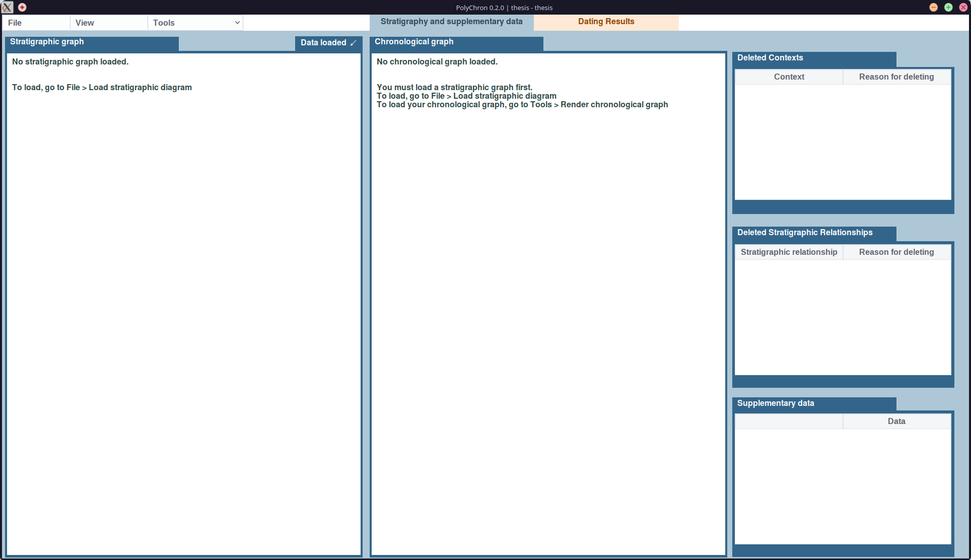Click the PolyChron 0.2.0 window title
This screenshot has width=971, height=560.
click(504, 8)
